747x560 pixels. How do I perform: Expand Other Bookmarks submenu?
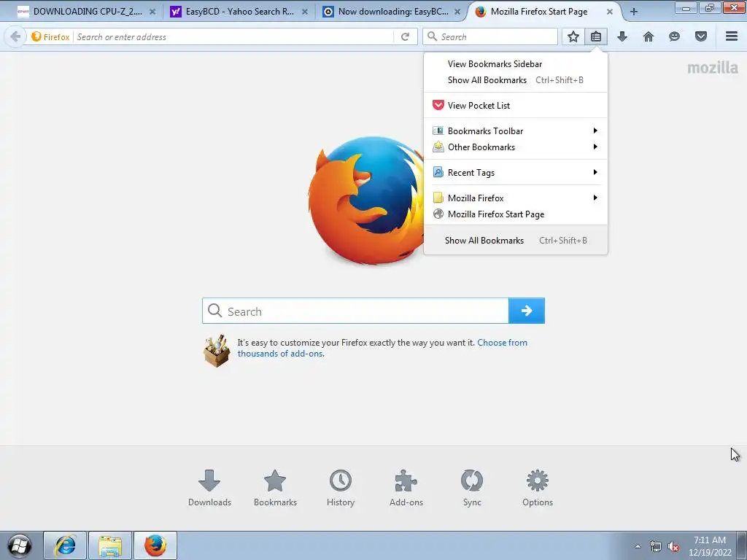point(516,147)
